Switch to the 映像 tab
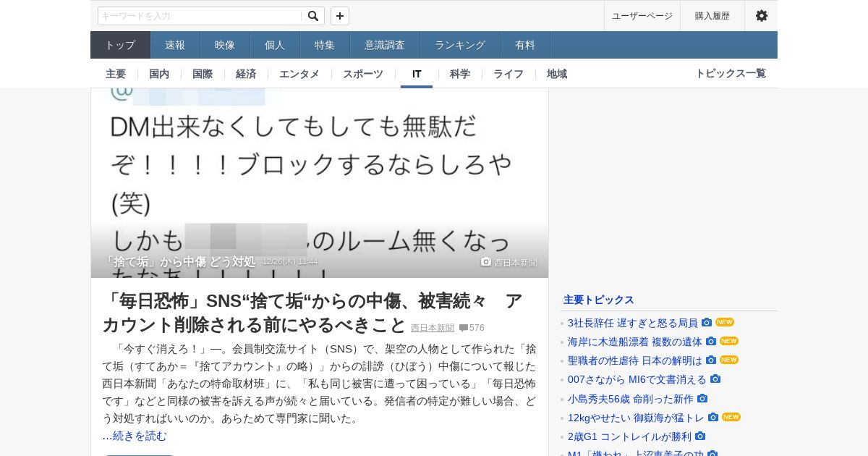Image resolution: width=868 pixels, height=456 pixels. click(225, 45)
